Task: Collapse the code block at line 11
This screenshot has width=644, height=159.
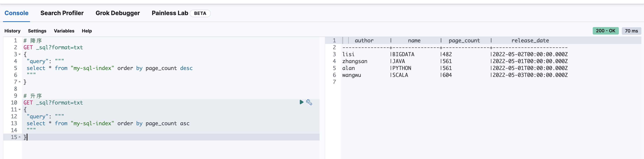Action: (x=20, y=109)
